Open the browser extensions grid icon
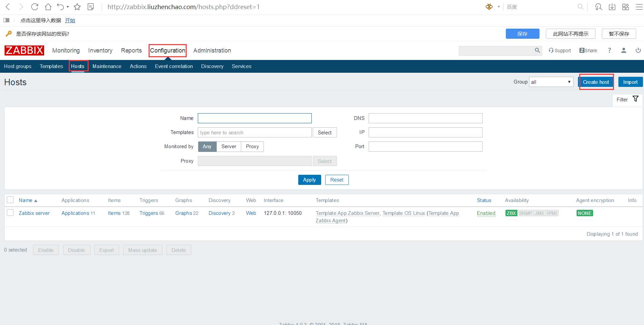 625,7
